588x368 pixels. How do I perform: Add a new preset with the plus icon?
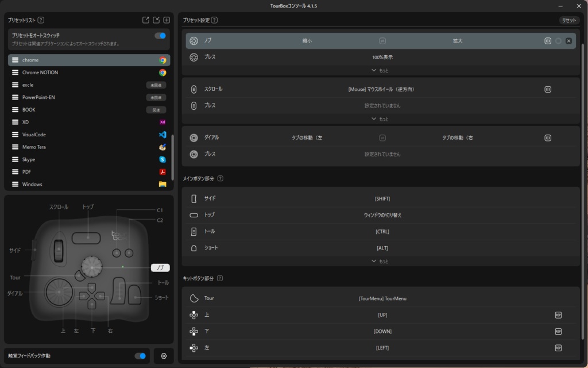coord(167,20)
